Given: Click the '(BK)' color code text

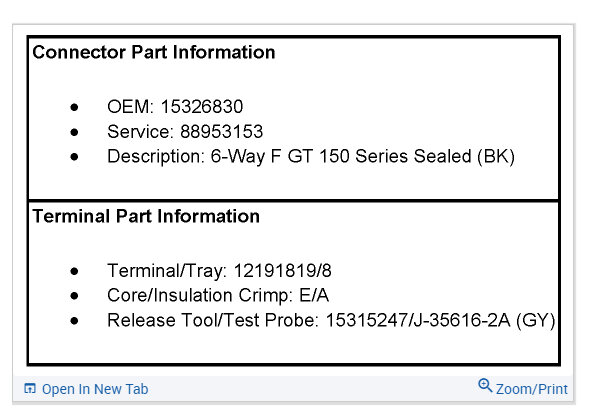Looking at the screenshot, I should pyautogui.click(x=495, y=157).
